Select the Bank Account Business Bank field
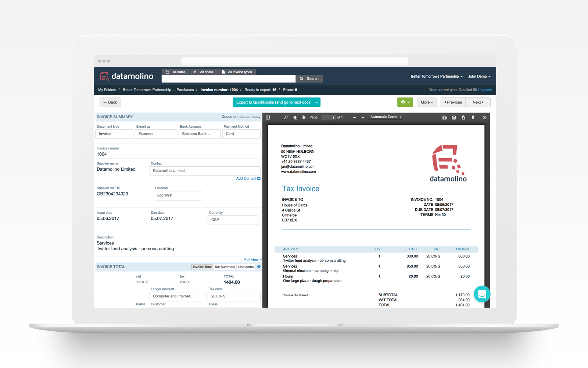Screen dimensions: 588x368 (200, 134)
